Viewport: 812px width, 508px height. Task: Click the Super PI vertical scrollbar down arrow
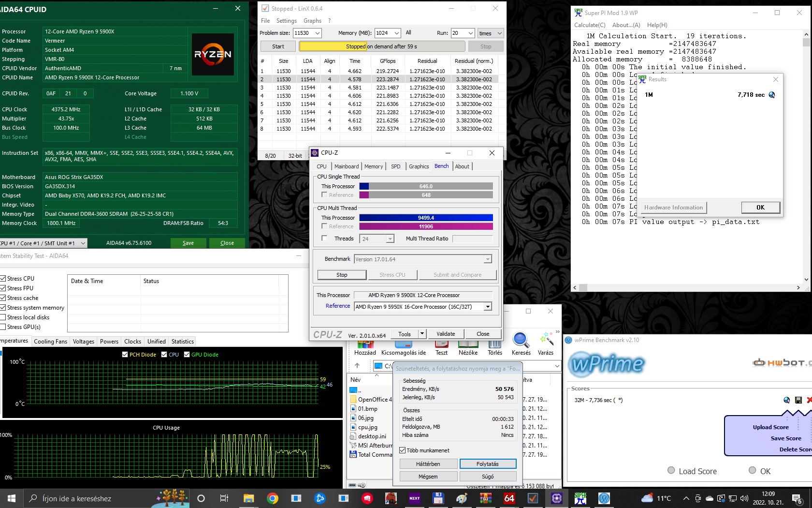click(806, 280)
